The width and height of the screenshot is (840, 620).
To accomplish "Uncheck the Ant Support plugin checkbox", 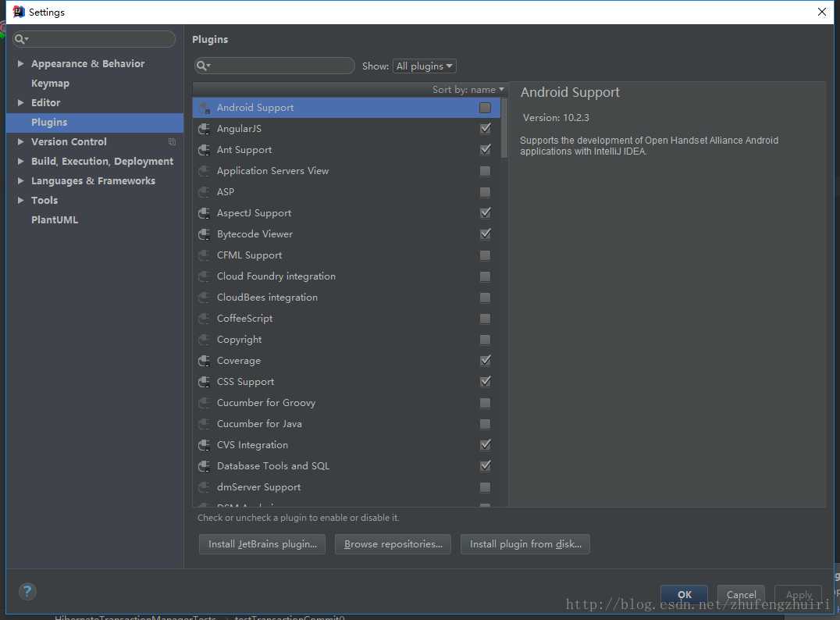I will 485,149.
